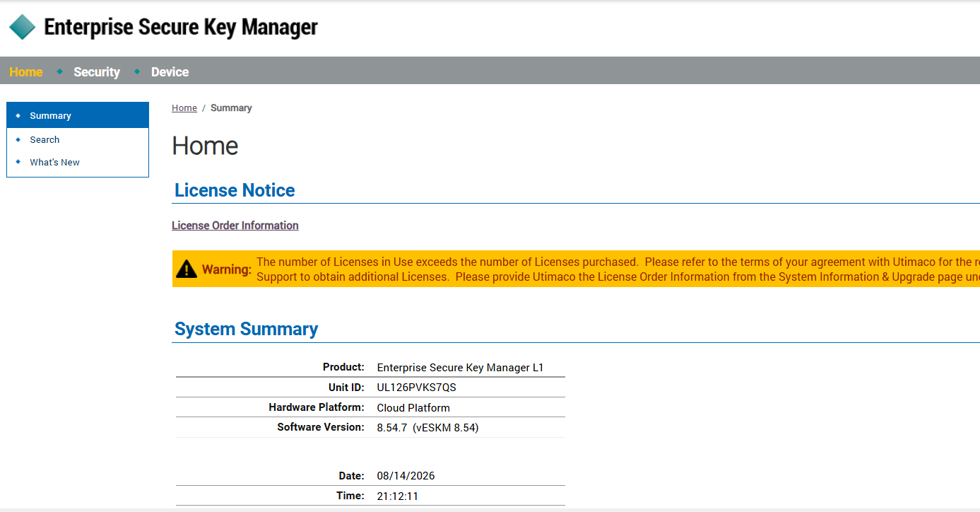Viewport: 980px width, 512px height.
Task: Click the teal diamond Enterprise Secure Key Manager logo
Action: (23, 27)
